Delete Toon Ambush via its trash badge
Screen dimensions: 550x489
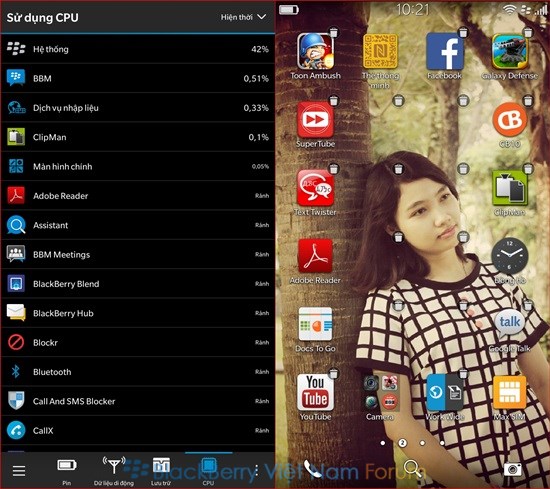coord(334,32)
